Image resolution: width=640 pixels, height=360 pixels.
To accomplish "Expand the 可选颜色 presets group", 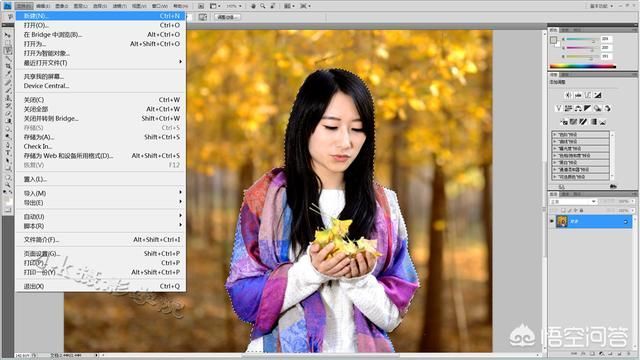I will 554,177.
